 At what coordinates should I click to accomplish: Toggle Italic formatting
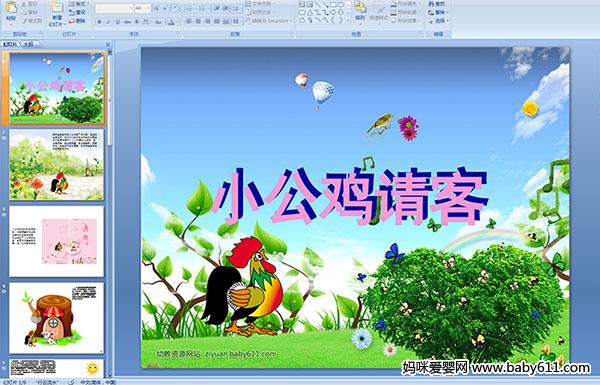click(109, 22)
